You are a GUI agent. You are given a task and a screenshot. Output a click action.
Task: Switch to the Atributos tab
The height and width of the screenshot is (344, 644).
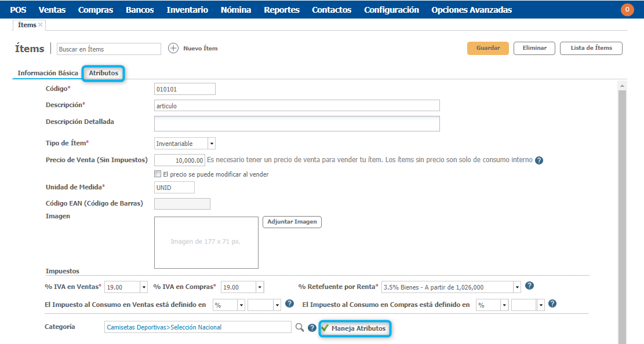[x=103, y=73]
